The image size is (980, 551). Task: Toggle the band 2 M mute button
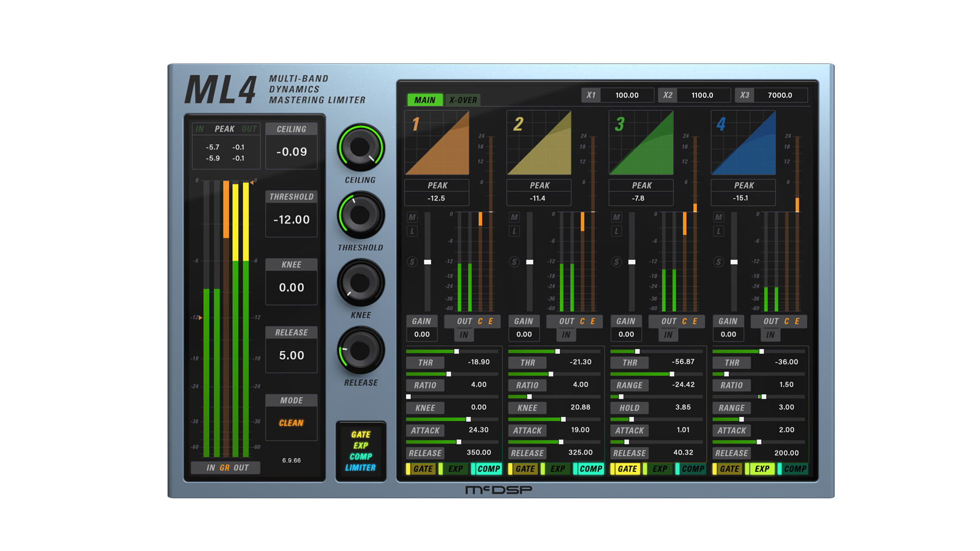514,217
